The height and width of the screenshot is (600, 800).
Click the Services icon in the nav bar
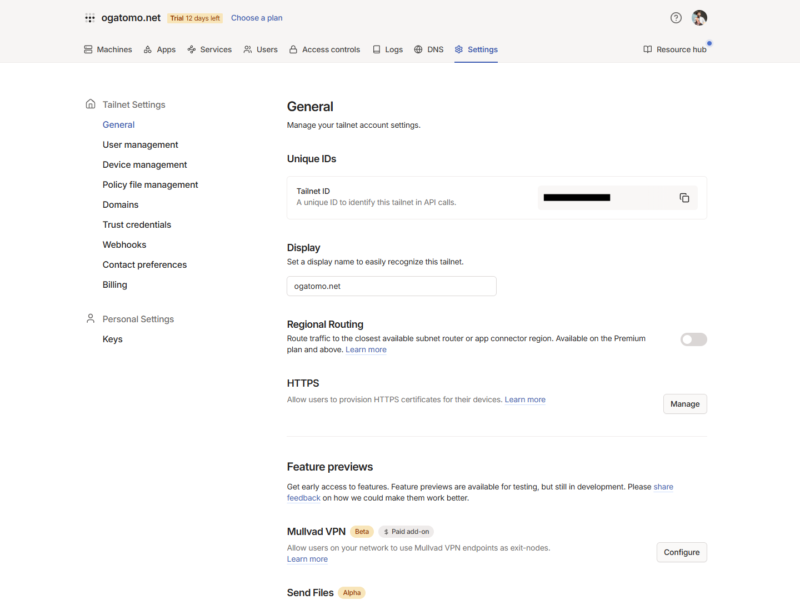point(191,49)
